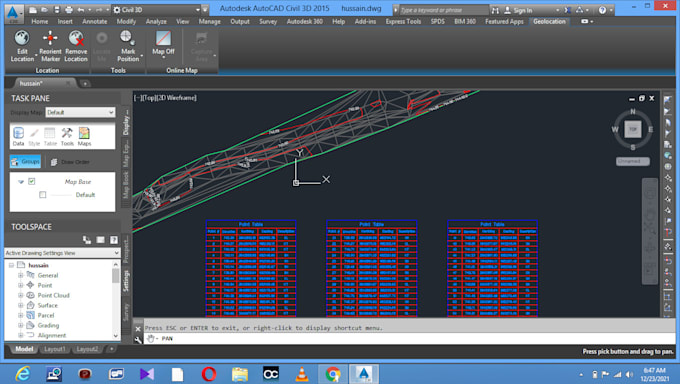
Task: Open File Explorer from the taskbar
Action: 240,374
